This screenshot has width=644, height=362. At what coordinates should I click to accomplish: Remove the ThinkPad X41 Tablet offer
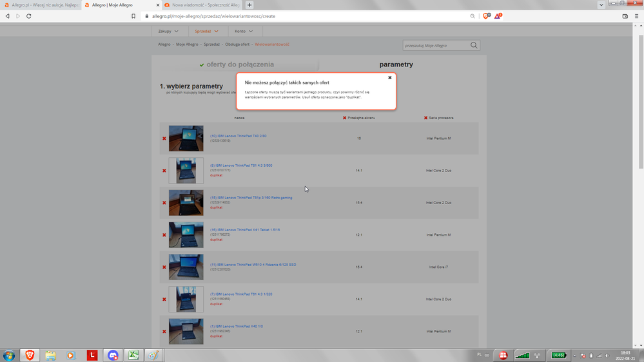click(x=164, y=234)
